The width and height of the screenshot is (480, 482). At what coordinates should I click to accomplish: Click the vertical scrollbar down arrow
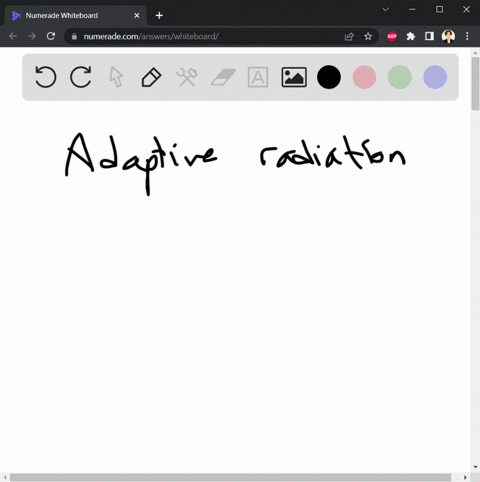click(475, 467)
